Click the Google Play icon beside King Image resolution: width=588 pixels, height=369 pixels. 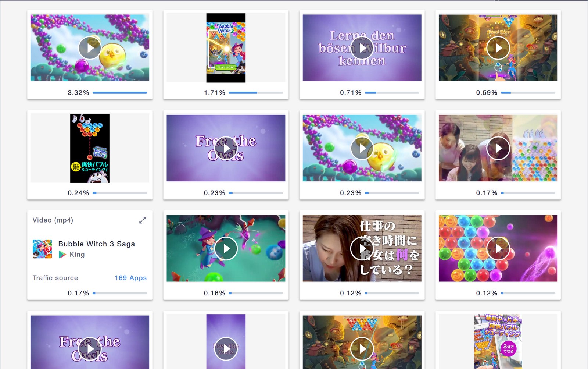(62, 255)
